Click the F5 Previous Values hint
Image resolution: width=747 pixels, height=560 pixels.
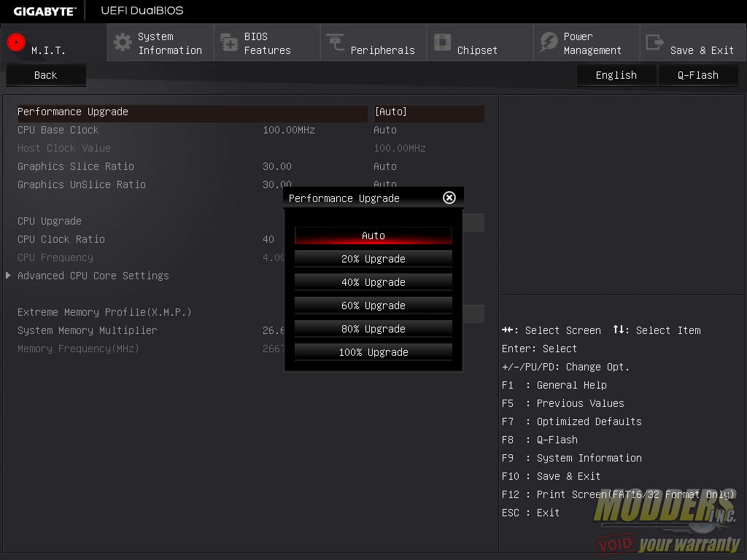[x=562, y=403]
